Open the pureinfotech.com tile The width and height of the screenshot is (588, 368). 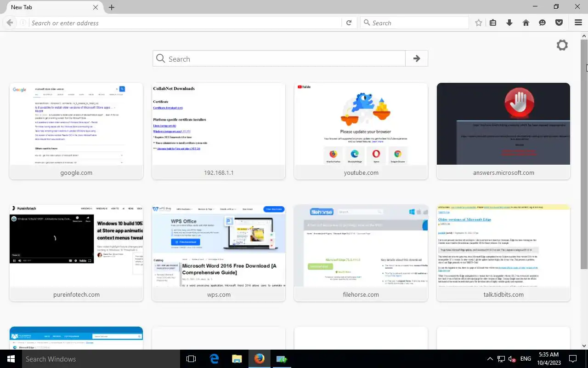76,253
